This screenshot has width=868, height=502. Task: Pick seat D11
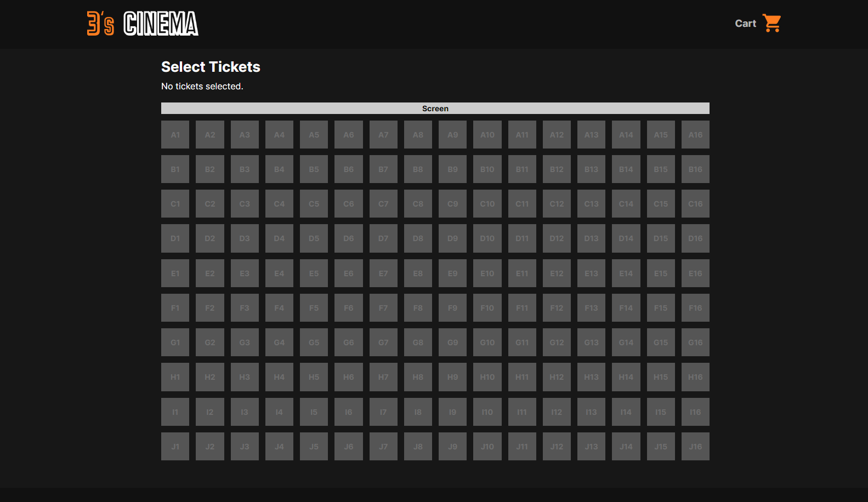tap(522, 238)
